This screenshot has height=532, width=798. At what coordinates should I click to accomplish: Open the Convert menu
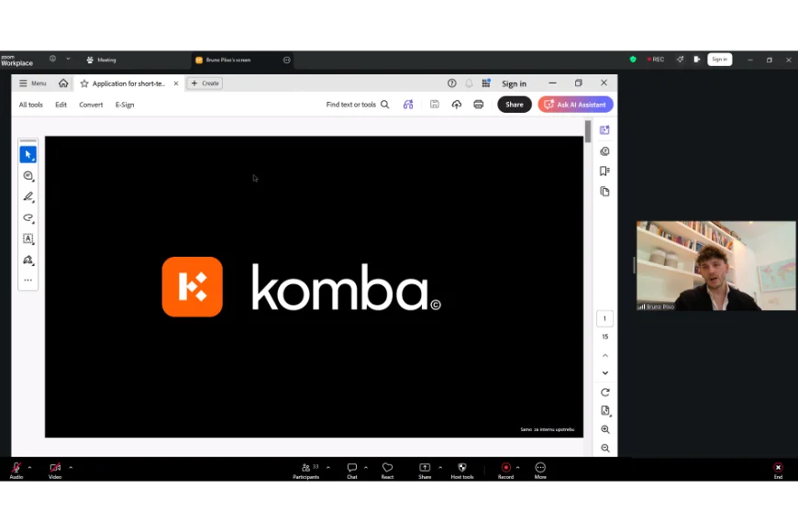click(x=91, y=104)
